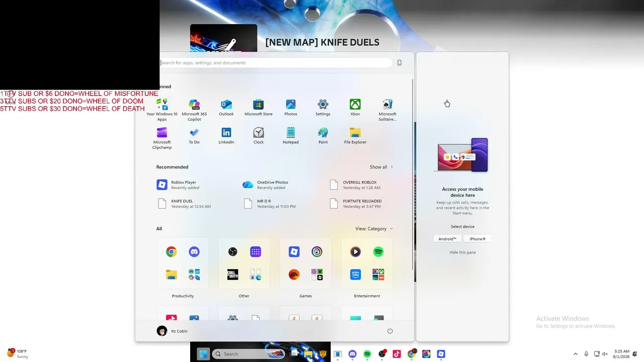644x362 pixels.
Task: Open the 108°F Sunny weather widget
Action: pyautogui.click(x=18, y=353)
